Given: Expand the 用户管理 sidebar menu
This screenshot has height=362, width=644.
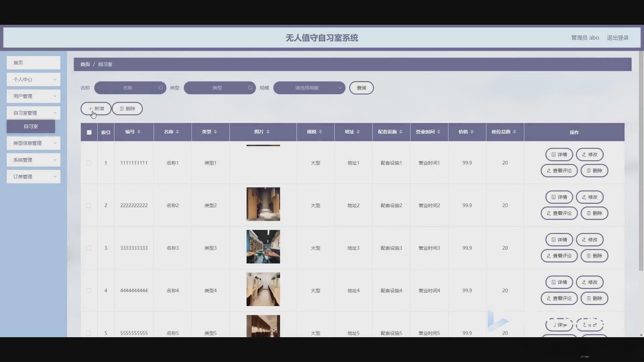Looking at the screenshot, I should coord(33,96).
